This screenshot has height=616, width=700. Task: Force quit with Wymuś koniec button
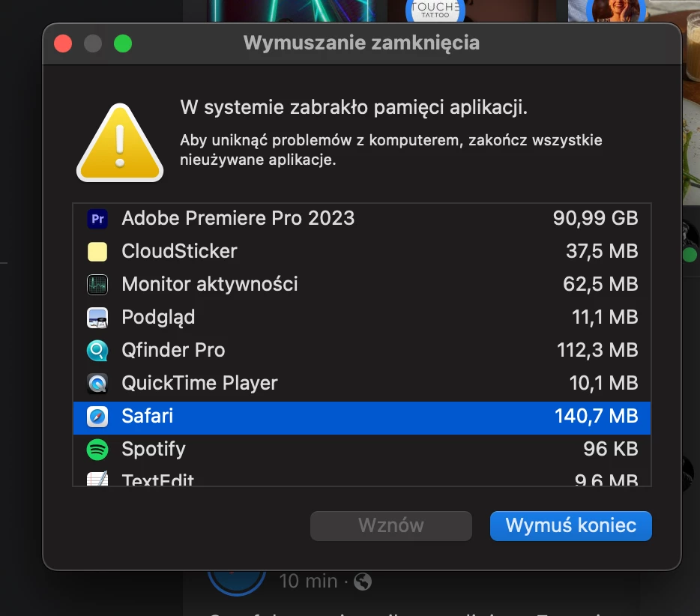(571, 526)
